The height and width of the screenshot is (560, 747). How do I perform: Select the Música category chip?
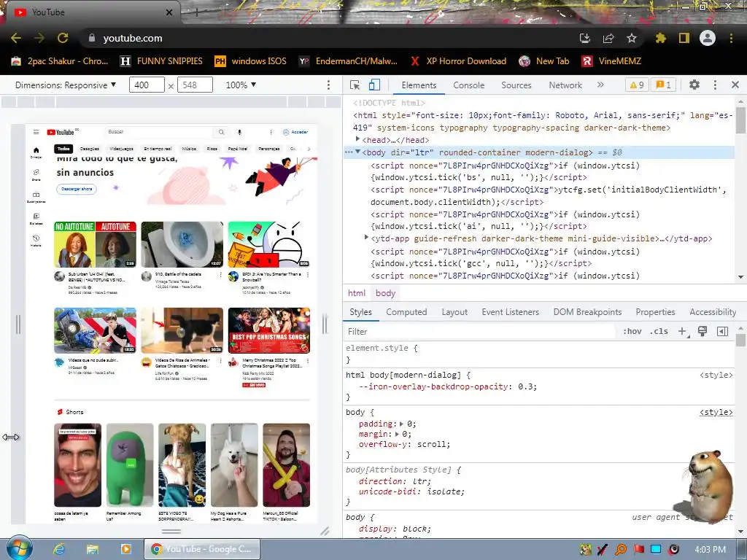coord(189,149)
